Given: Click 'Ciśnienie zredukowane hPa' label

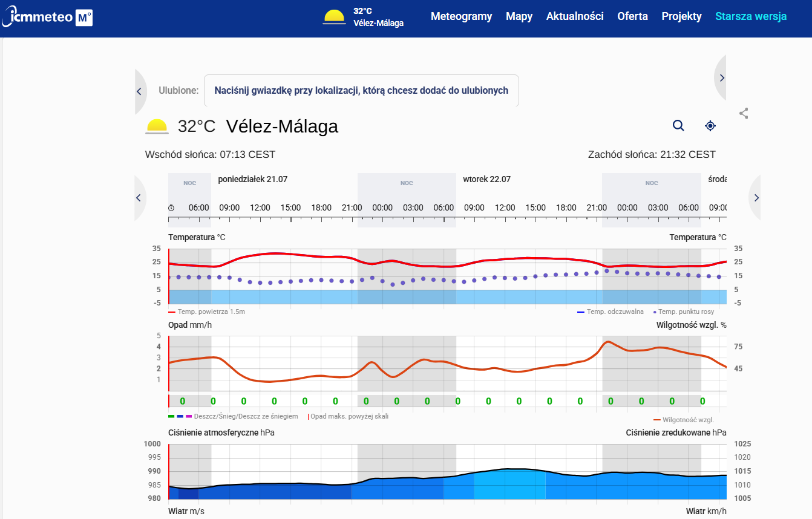Looking at the screenshot, I should pos(676,432).
